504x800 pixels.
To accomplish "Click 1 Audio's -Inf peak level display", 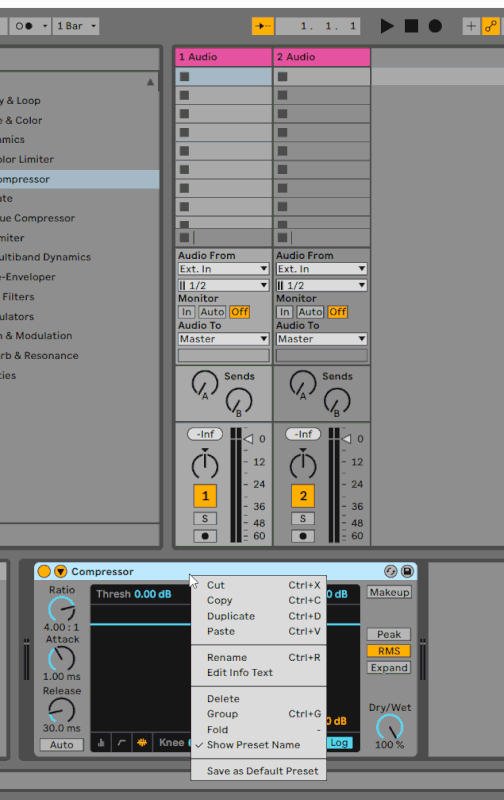I will [x=205, y=434].
